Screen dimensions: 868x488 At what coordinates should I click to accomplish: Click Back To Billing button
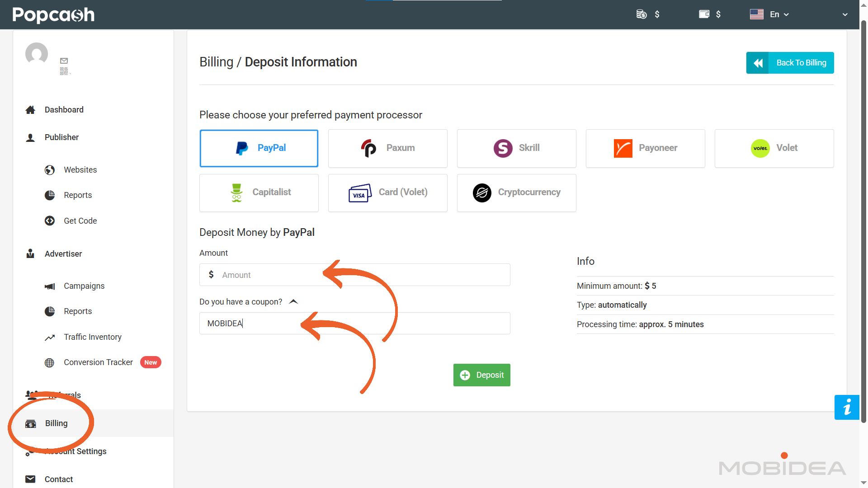click(790, 63)
